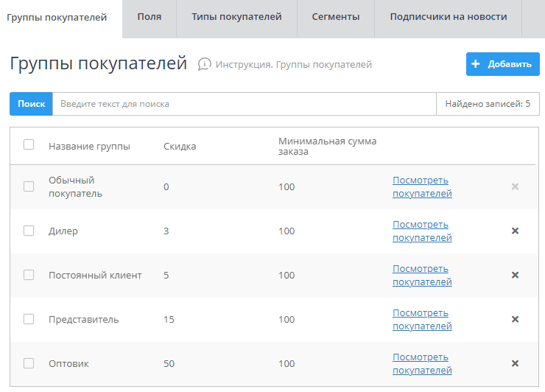Delete the Оптовик group row

pyautogui.click(x=515, y=363)
